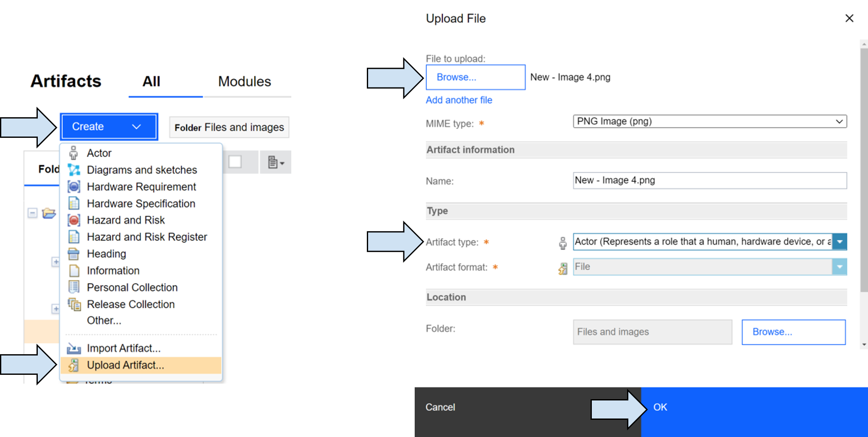This screenshot has height=437, width=868.
Task: Choose Hazard and Risk menu item
Action: pos(141,220)
